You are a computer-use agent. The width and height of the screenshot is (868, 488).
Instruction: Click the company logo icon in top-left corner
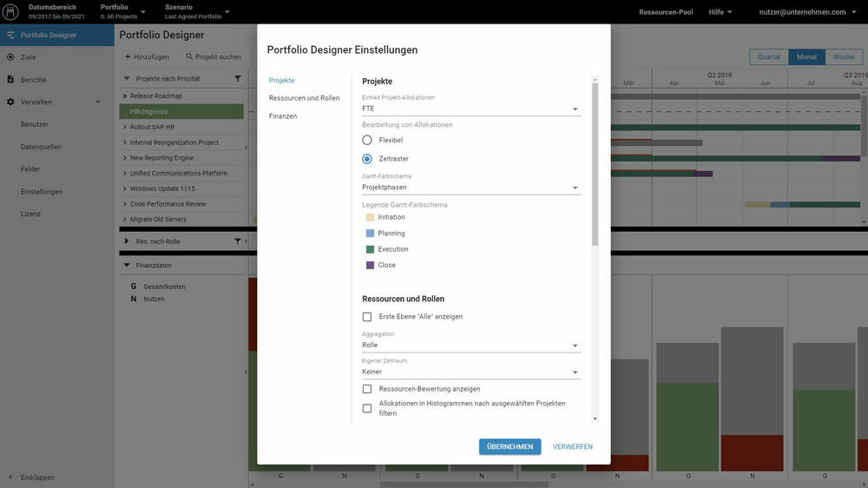(12, 12)
